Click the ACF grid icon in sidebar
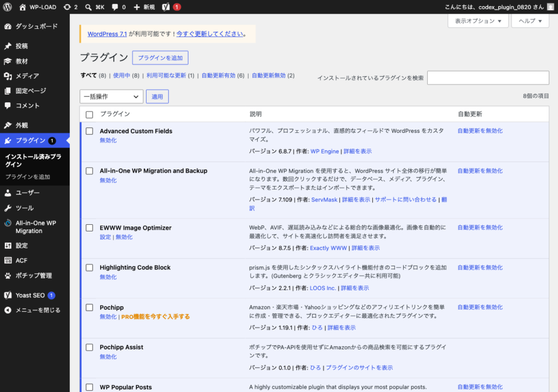Viewport: 558px width, 392px height. pyautogui.click(x=8, y=260)
